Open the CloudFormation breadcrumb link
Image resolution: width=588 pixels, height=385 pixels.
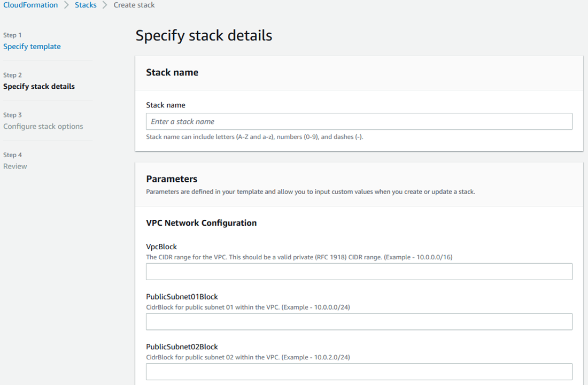coord(30,5)
